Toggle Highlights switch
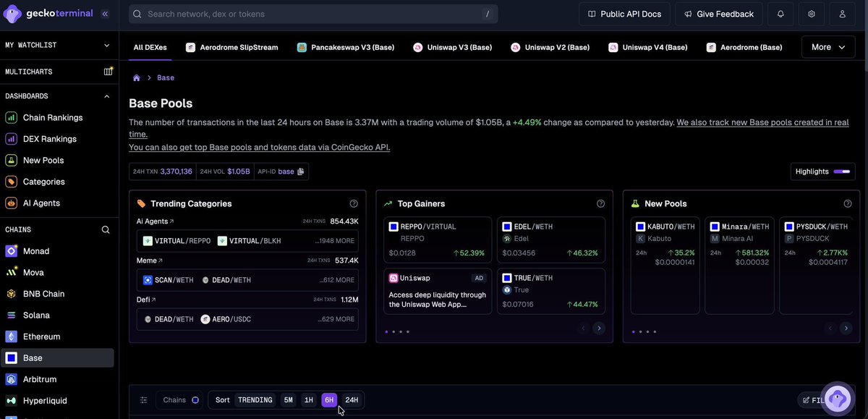The image size is (868, 419). (x=841, y=172)
